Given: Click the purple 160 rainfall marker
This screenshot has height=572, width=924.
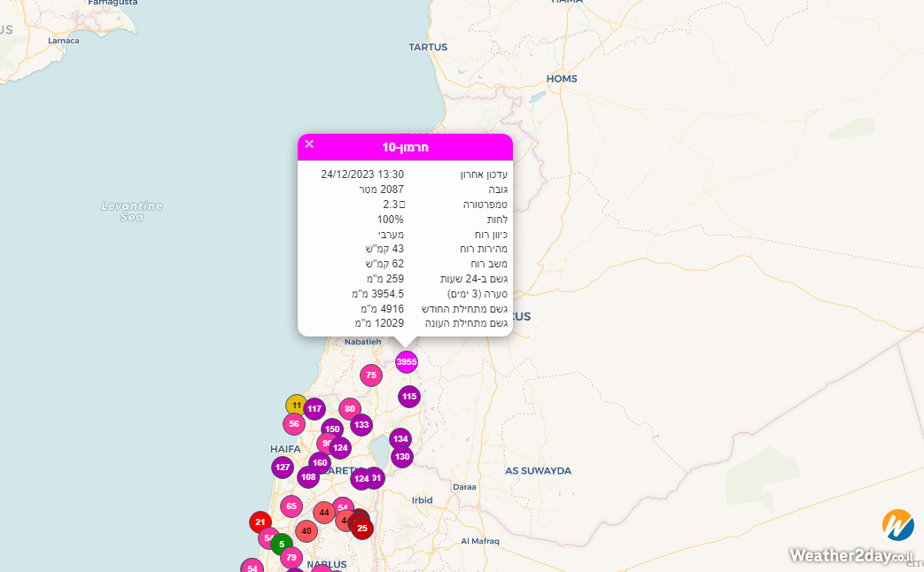Looking at the screenshot, I should (x=320, y=462).
